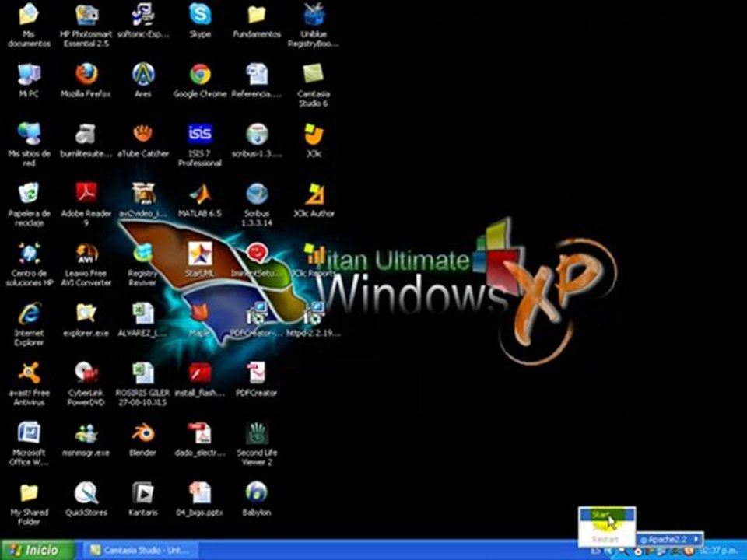Open the dado_electr PDF icon
Image resolution: width=747 pixels, height=560 pixels.
click(200, 439)
